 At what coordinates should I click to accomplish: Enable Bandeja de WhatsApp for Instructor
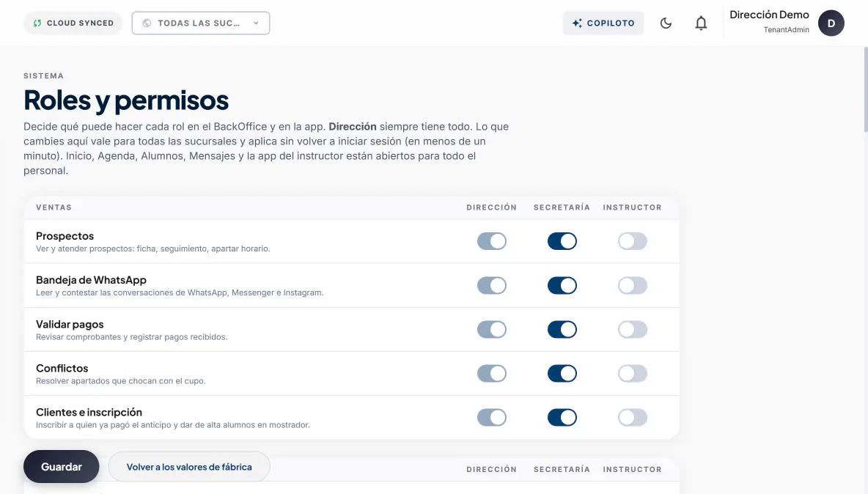[x=632, y=285]
